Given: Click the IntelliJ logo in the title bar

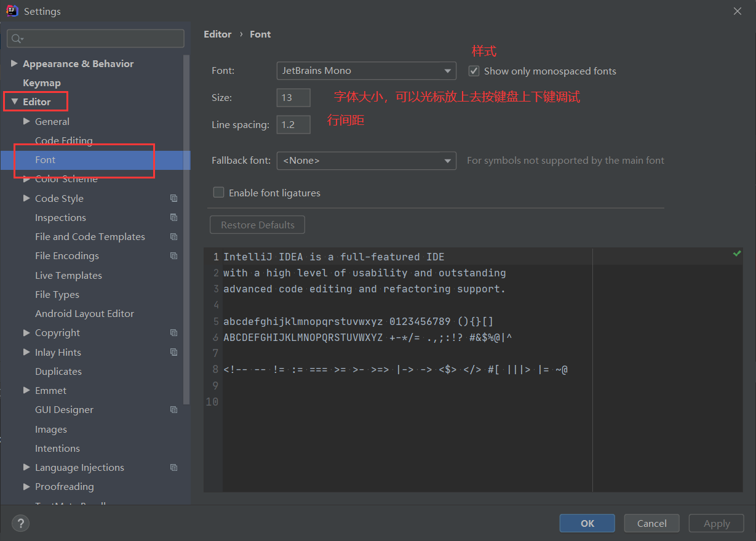Looking at the screenshot, I should click(x=12, y=11).
